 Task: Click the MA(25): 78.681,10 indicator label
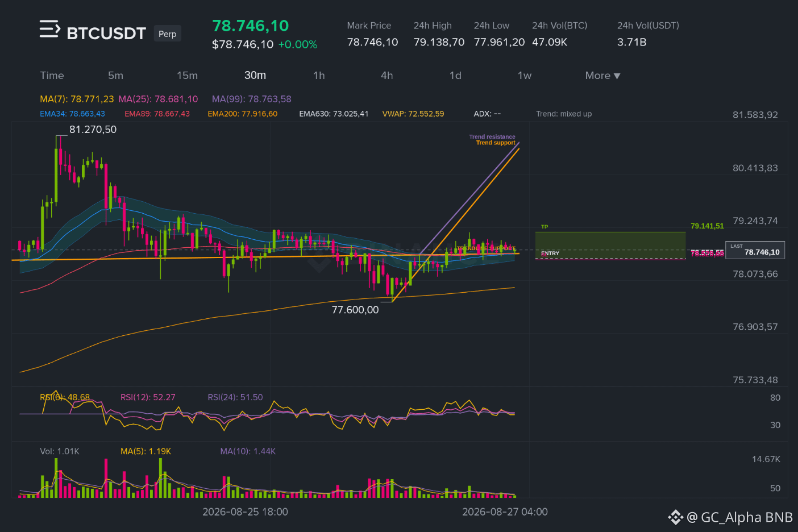[x=158, y=99]
